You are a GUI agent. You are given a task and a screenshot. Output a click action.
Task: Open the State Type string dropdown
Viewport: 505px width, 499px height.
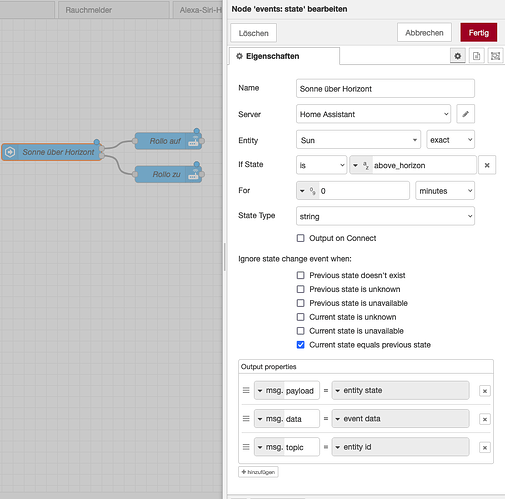(385, 216)
